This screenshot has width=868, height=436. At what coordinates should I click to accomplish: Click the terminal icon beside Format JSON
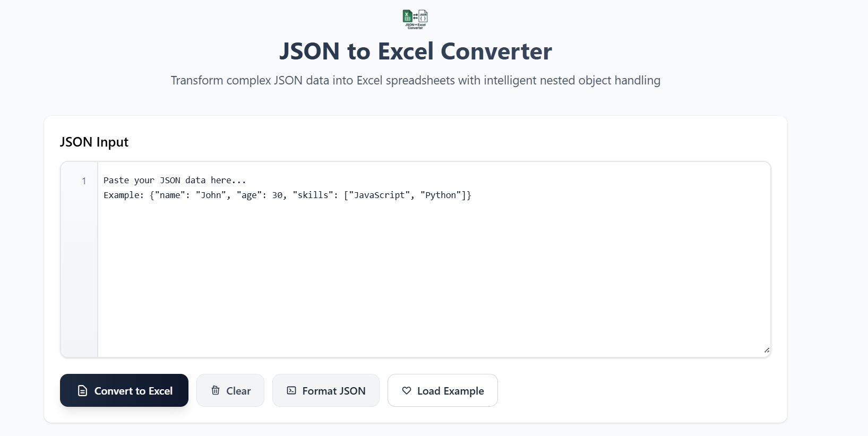click(291, 390)
